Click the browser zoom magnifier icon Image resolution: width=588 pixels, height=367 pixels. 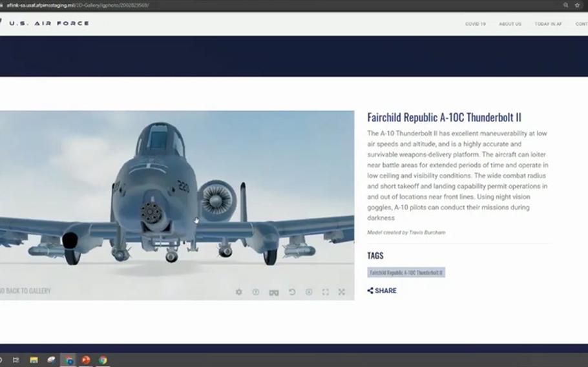pyautogui.click(x=565, y=5)
